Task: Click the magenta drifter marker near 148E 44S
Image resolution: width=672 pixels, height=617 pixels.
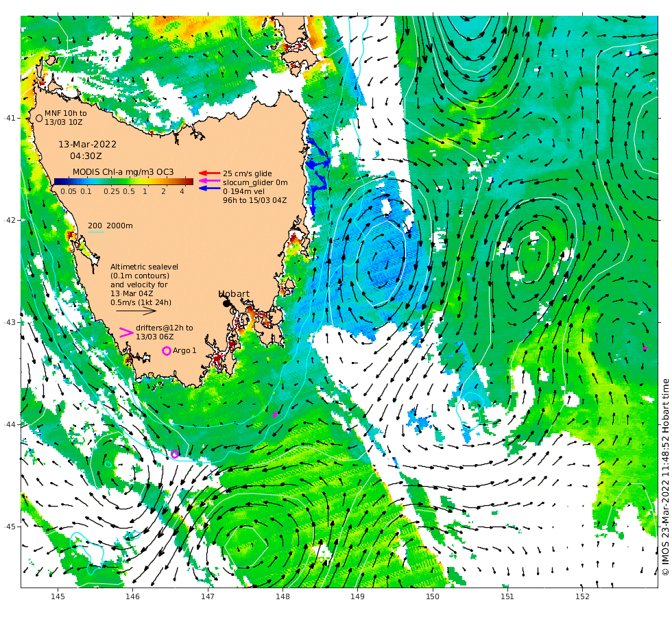Action: pos(276,415)
